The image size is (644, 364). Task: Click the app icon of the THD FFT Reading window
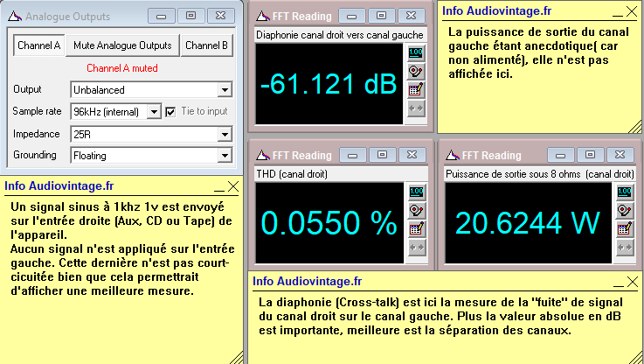(x=263, y=156)
